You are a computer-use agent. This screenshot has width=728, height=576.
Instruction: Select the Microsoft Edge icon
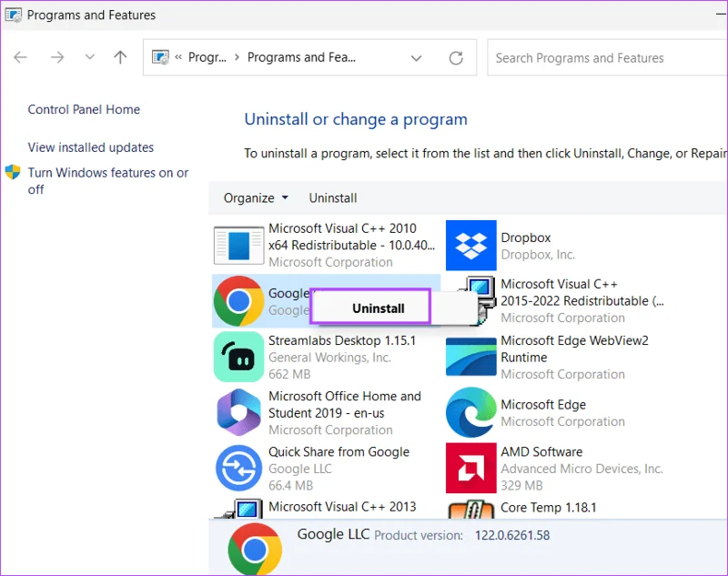[x=470, y=412]
